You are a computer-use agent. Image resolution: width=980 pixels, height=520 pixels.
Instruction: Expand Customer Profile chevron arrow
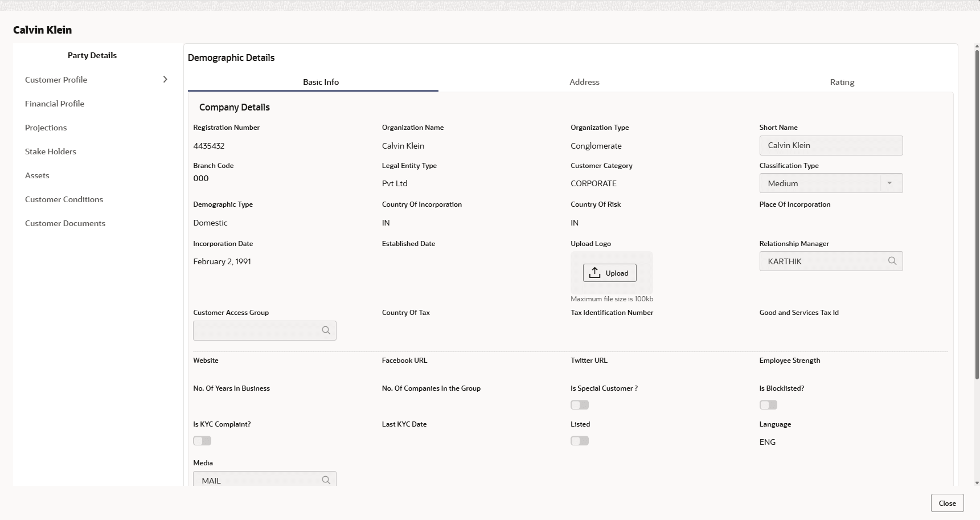[x=165, y=79]
